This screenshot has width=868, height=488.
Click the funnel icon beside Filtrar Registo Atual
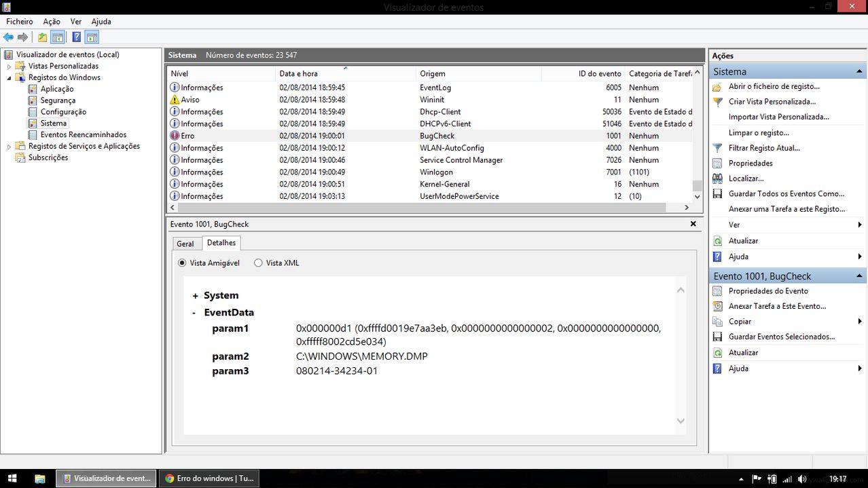(717, 148)
